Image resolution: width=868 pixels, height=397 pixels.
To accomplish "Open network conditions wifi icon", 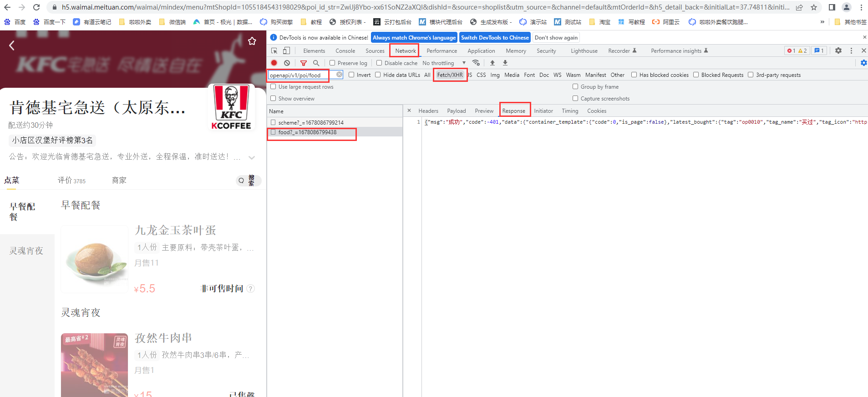I will [x=476, y=63].
